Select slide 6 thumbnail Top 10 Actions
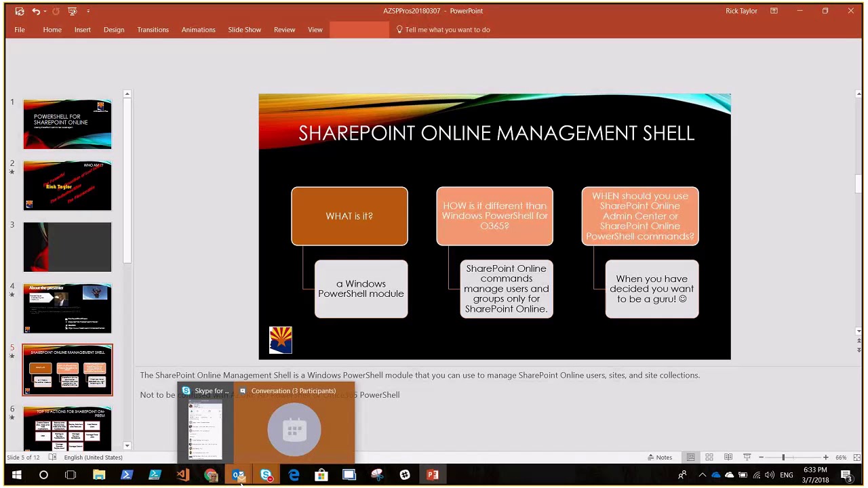The image size is (868, 488). 67,428
